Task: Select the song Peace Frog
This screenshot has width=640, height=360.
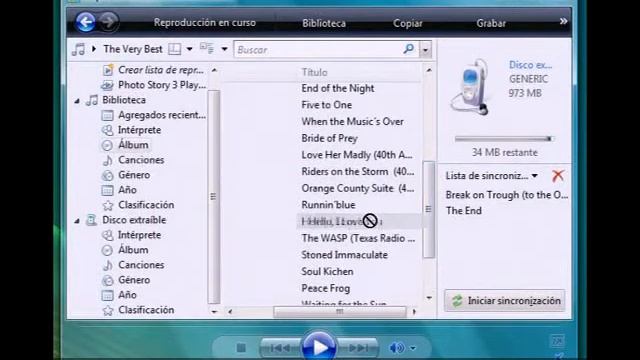Action: point(326,288)
